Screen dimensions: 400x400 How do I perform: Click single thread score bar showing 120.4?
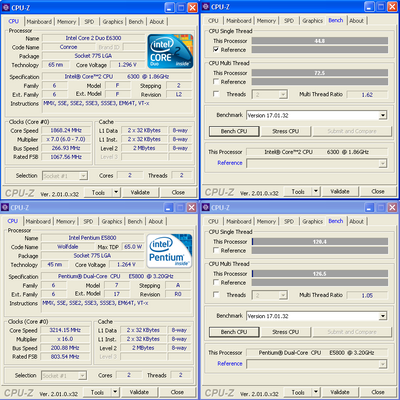pos(320,241)
